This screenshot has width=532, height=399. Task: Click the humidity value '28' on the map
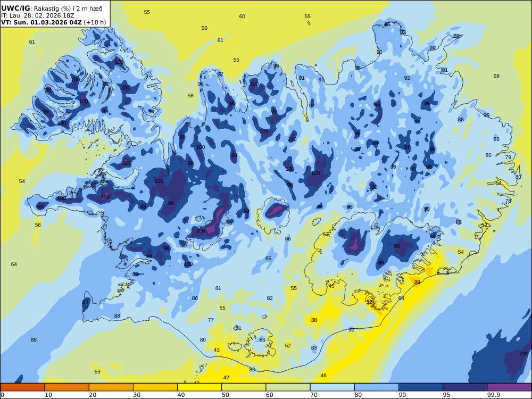pos(417,282)
